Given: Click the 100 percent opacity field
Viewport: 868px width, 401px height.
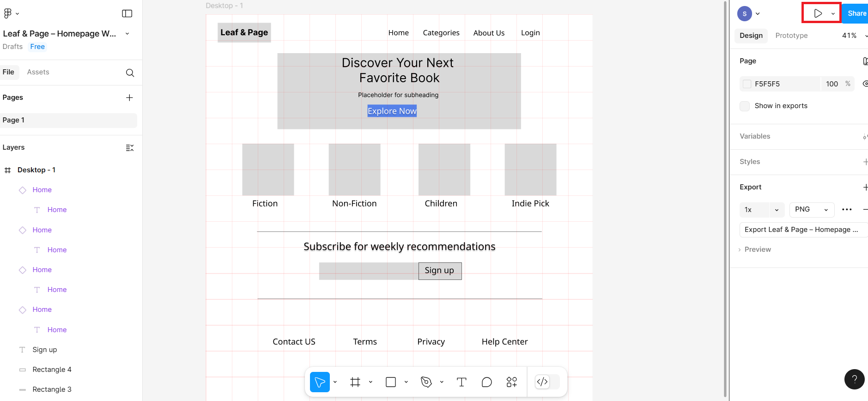Looking at the screenshot, I should coord(832,84).
